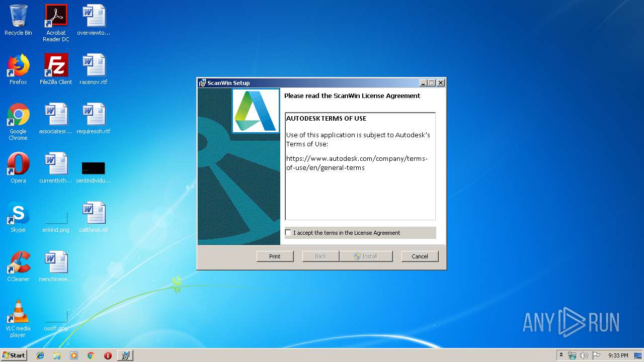The height and width of the screenshot is (362, 644).
Task: Open the Start menu
Action: [x=14, y=355]
